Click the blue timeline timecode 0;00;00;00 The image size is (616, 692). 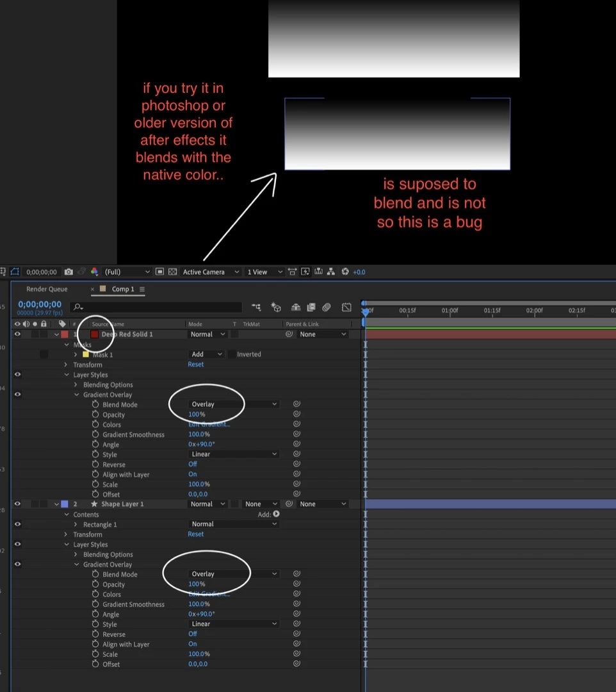click(x=40, y=304)
